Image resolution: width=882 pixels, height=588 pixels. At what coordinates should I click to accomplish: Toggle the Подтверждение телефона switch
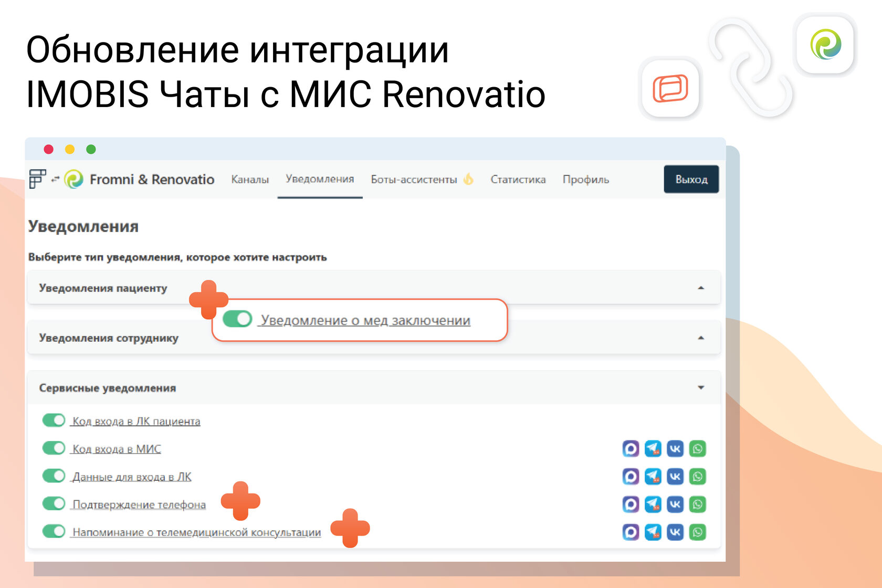pyautogui.click(x=54, y=504)
